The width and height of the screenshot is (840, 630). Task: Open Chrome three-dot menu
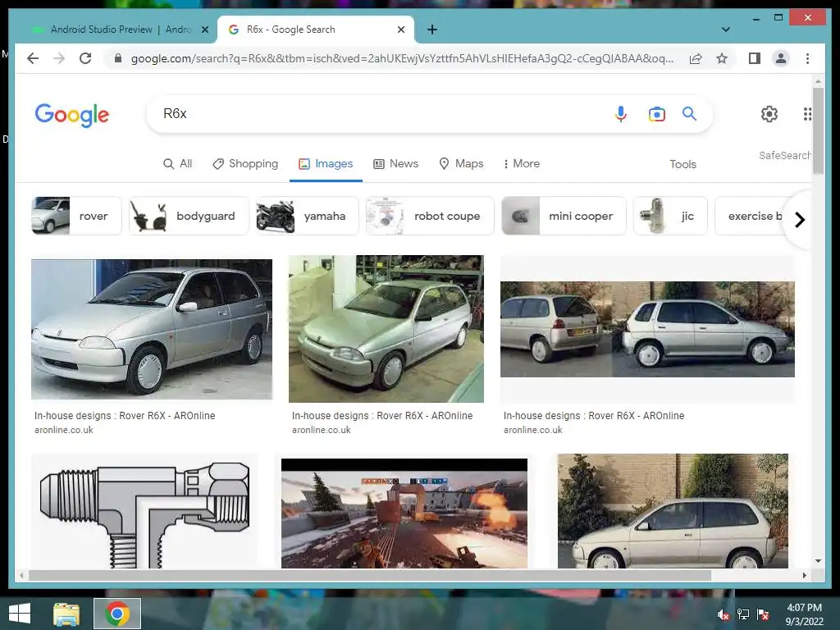click(807, 58)
